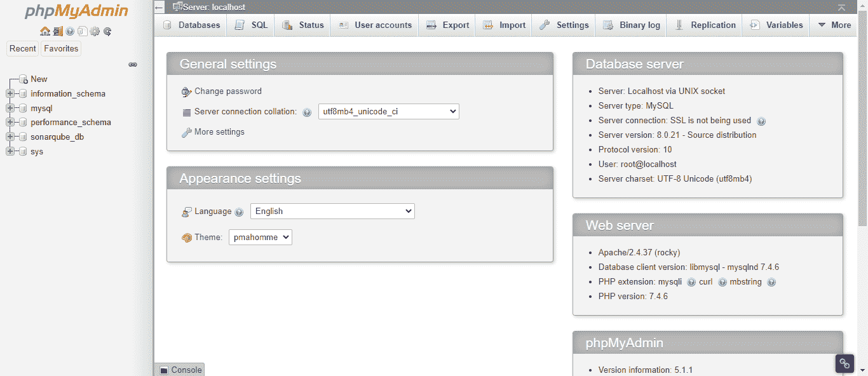The image size is (868, 376).
Task: Select information_schema database
Action: [68, 93]
